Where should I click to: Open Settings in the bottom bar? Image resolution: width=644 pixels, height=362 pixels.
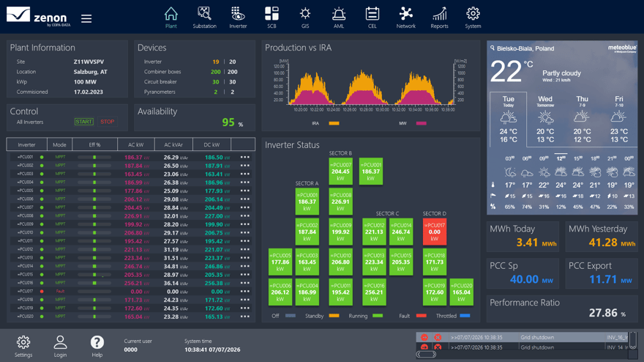point(23,346)
